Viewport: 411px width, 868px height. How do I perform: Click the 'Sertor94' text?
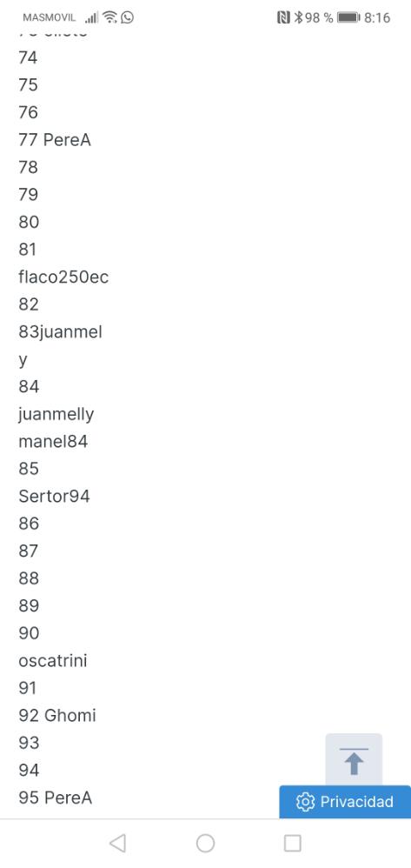click(x=54, y=496)
